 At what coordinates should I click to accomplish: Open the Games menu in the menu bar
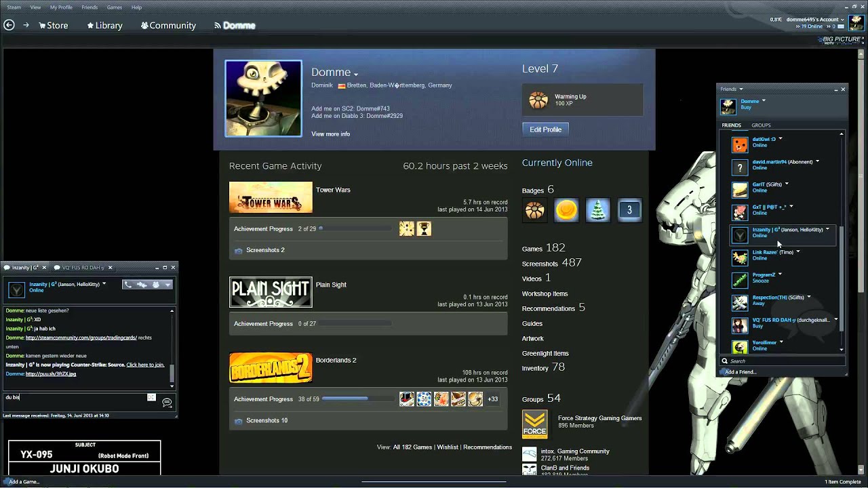(115, 7)
